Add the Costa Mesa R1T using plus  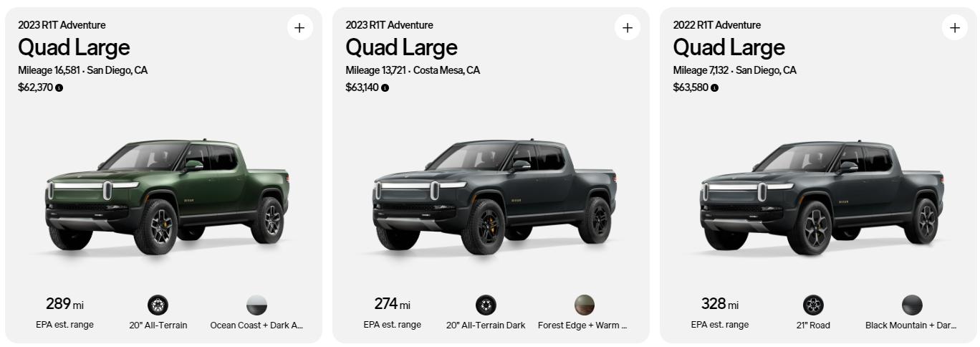click(627, 28)
